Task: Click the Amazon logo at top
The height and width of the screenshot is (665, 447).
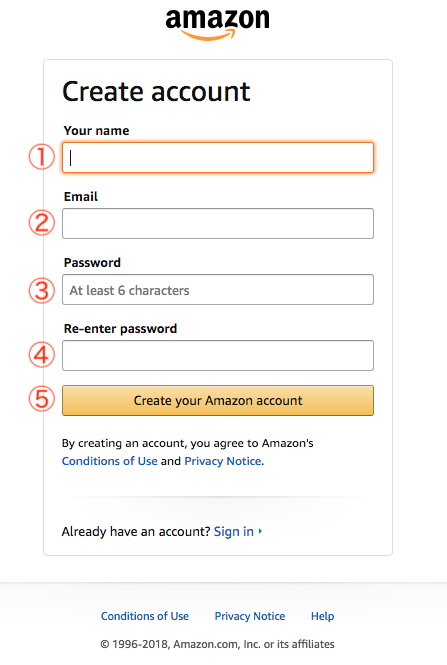Action: click(217, 25)
